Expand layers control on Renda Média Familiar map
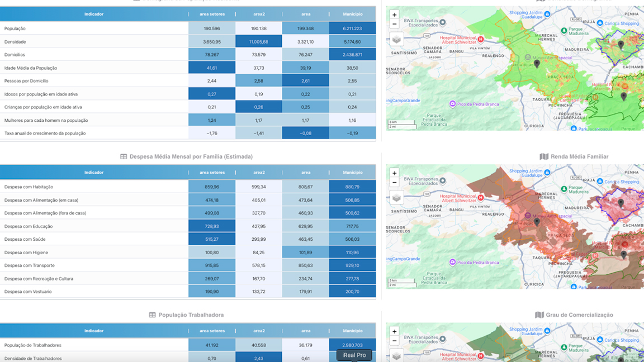This screenshot has width=644, height=362. pos(396,198)
